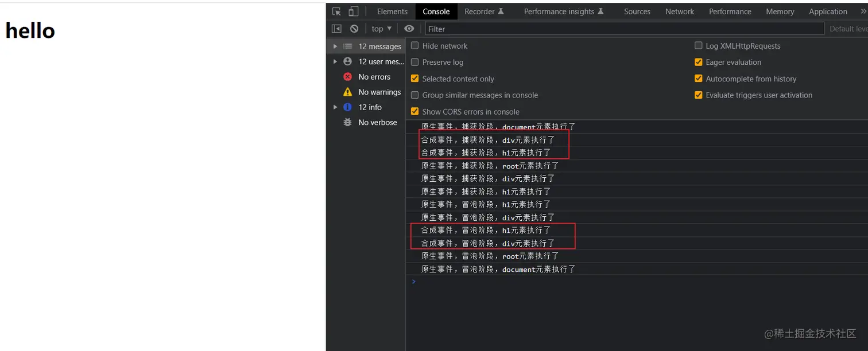Clear console with the ban icon
The image size is (868, 351).
tap(354, 29)
